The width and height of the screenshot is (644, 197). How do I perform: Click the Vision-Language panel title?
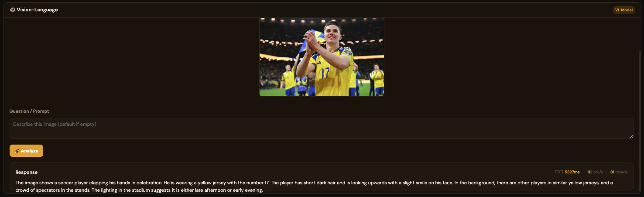click(x=37, y=10)
